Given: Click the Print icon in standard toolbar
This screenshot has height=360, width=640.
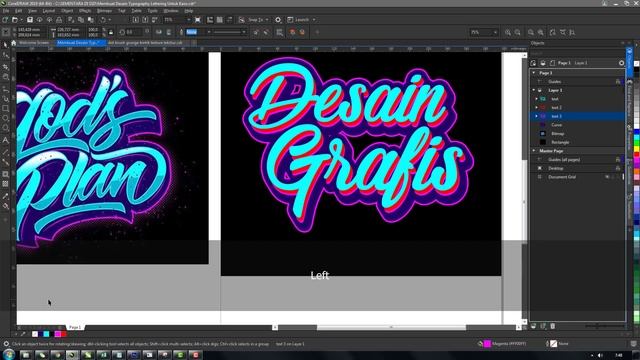Looking at the screenshot, I should pos(59,20).
